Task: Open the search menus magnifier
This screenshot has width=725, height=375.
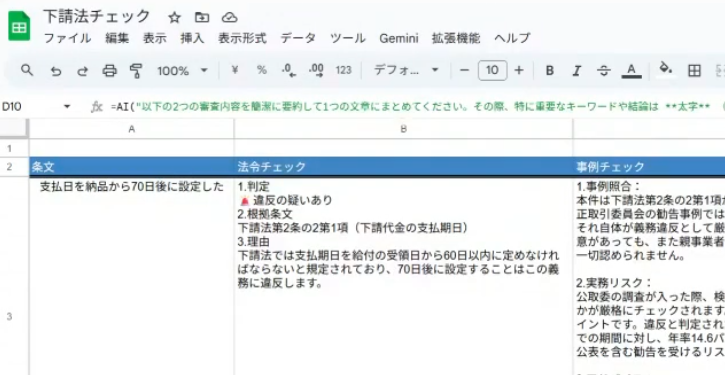Action: (27, 70)
